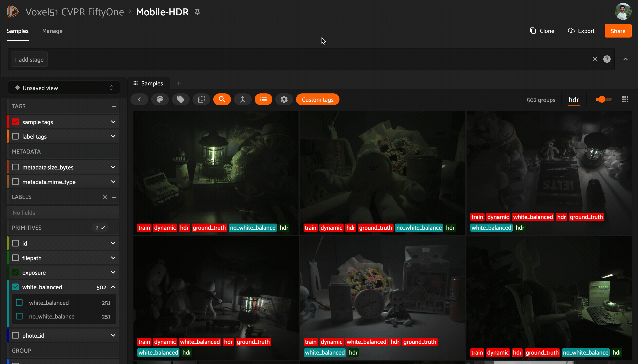Expand the exposure field dropdown

click(x=113, y=272)
